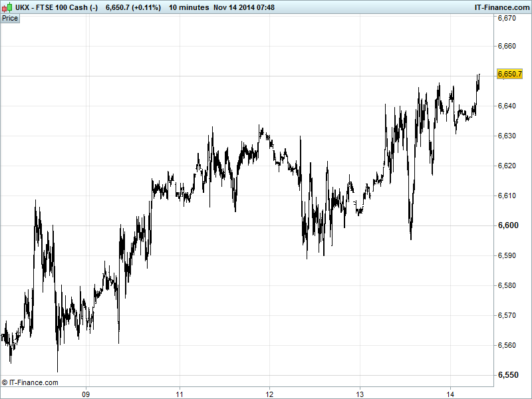Select the 09 date marker on time axis
The height and width of the screenshot is (399, 532).
click(86, 393)
